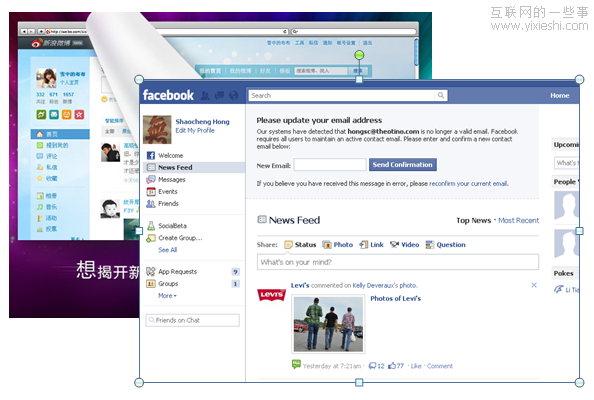Click the Facebook logo
Viewport: 594px width, 400px height.
coord(168,95)
